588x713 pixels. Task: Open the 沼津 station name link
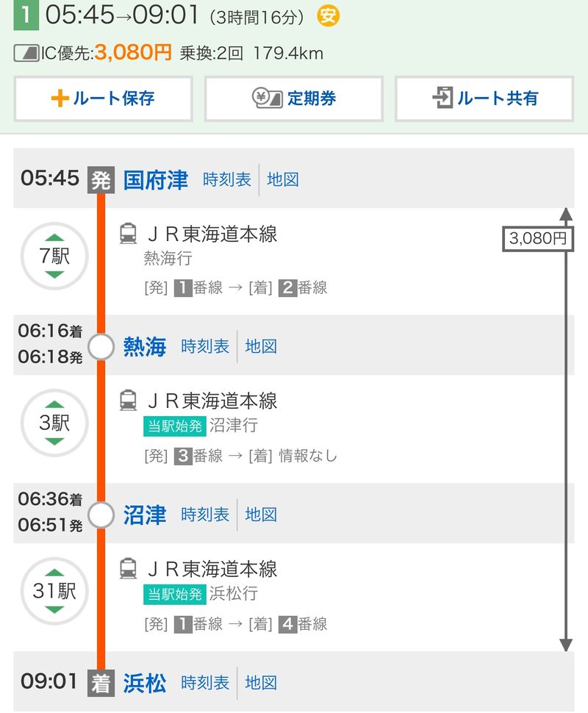point(145,515)
